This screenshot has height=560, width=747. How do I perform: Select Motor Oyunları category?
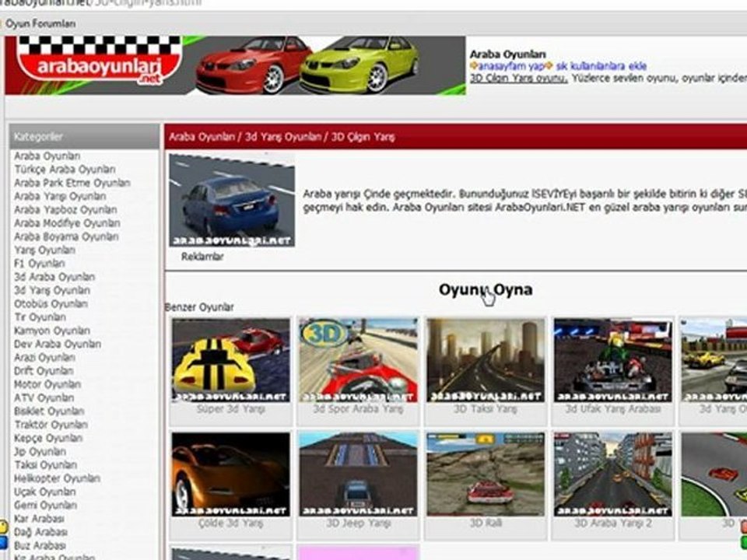click(x=47, y=384)
